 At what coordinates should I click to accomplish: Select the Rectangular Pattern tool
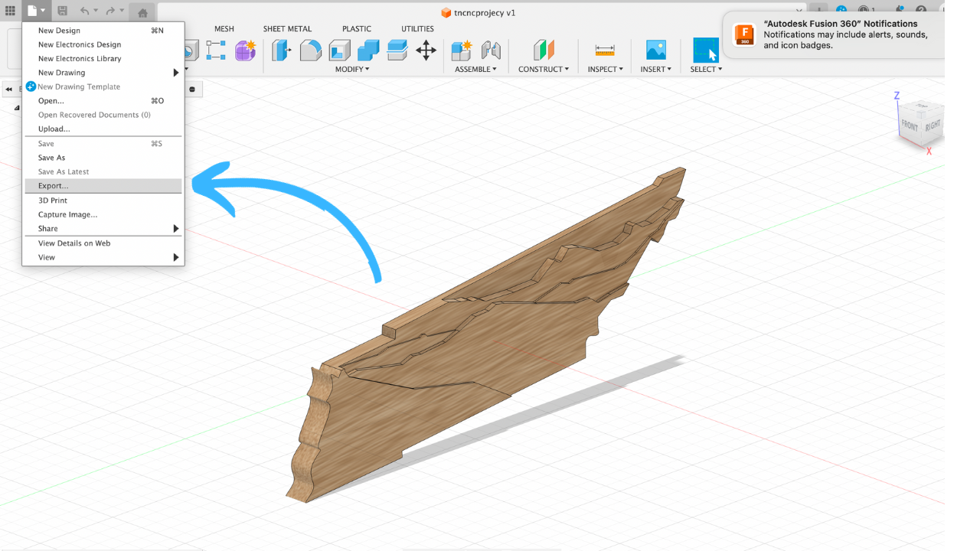(216, 51)
